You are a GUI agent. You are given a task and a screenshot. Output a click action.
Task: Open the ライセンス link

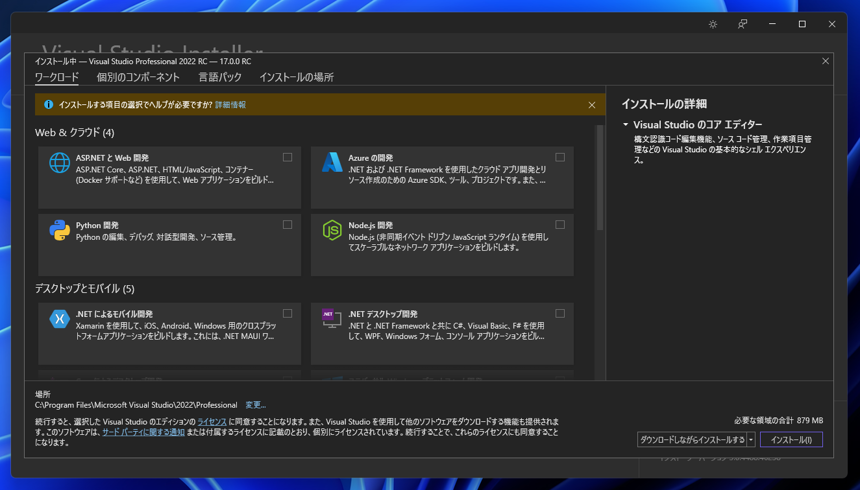click(212, 421)
